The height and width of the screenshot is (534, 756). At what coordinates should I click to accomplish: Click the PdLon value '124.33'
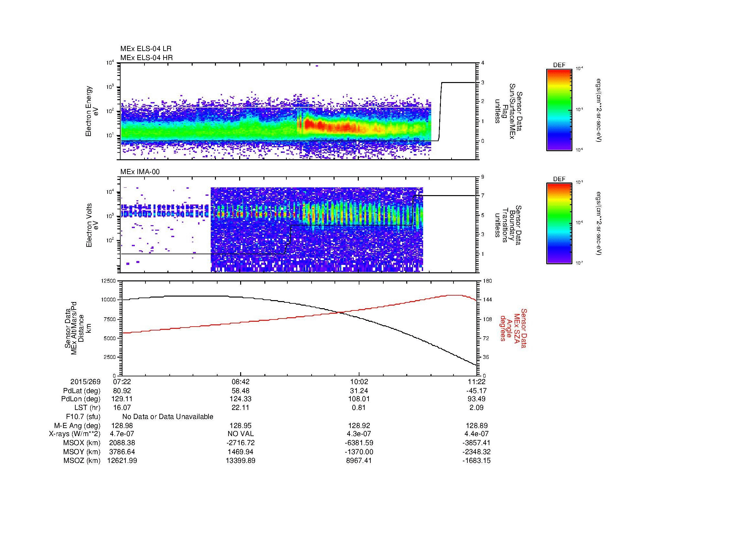pos(241,399)
